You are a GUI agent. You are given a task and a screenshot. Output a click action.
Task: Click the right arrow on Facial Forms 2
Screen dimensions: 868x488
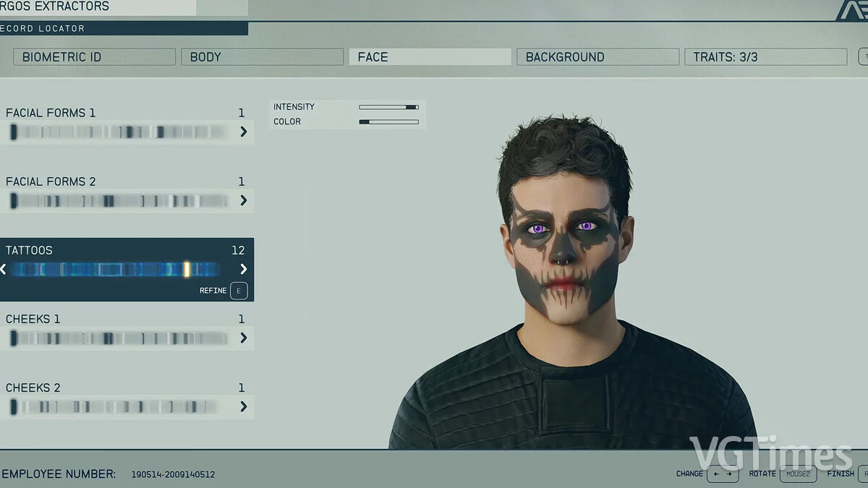[243, 200]
